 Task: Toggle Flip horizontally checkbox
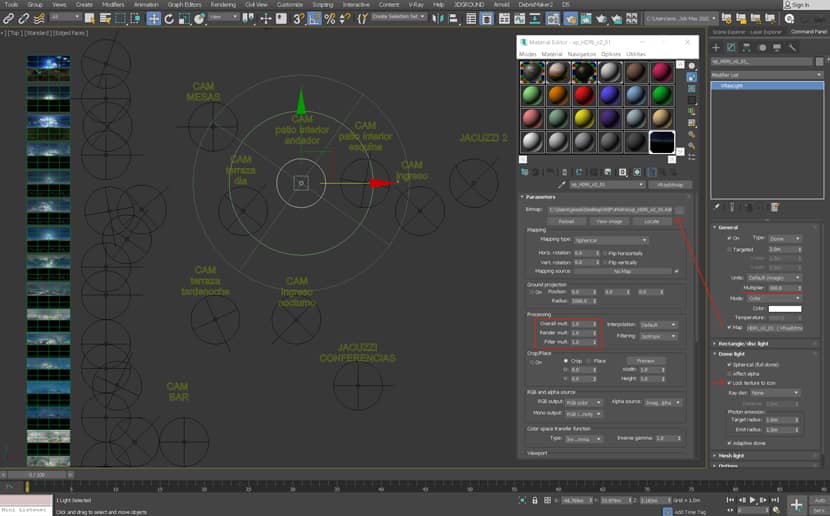[605, 254]
